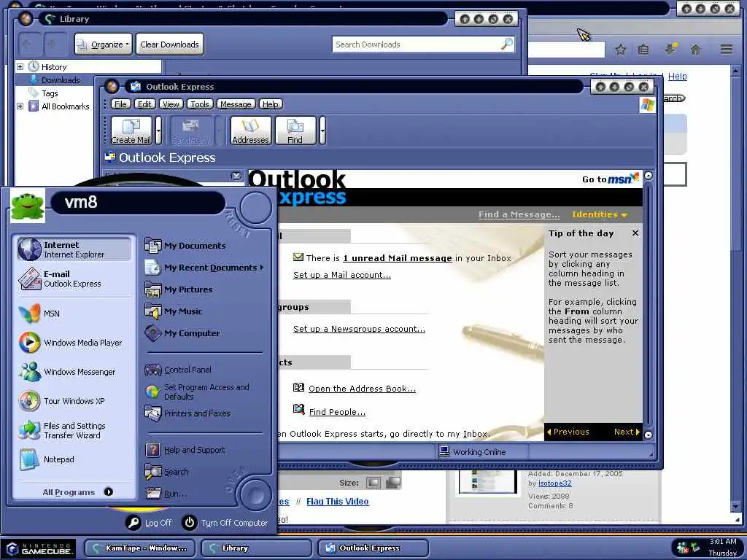Expand My Recent Documents submenu
747x560 pixels.
[204, 268]
